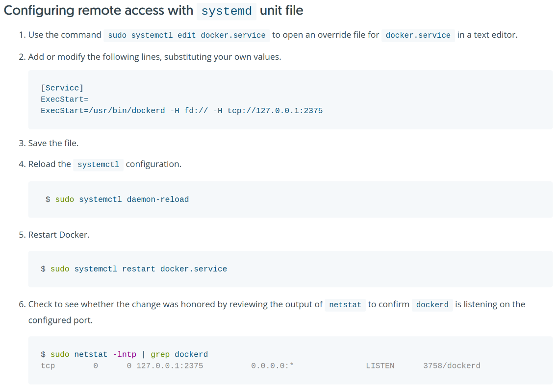Click the "Restart Docker." step text
The height and width of the screenshot is (392, 559).
click(x=59, y=235)
